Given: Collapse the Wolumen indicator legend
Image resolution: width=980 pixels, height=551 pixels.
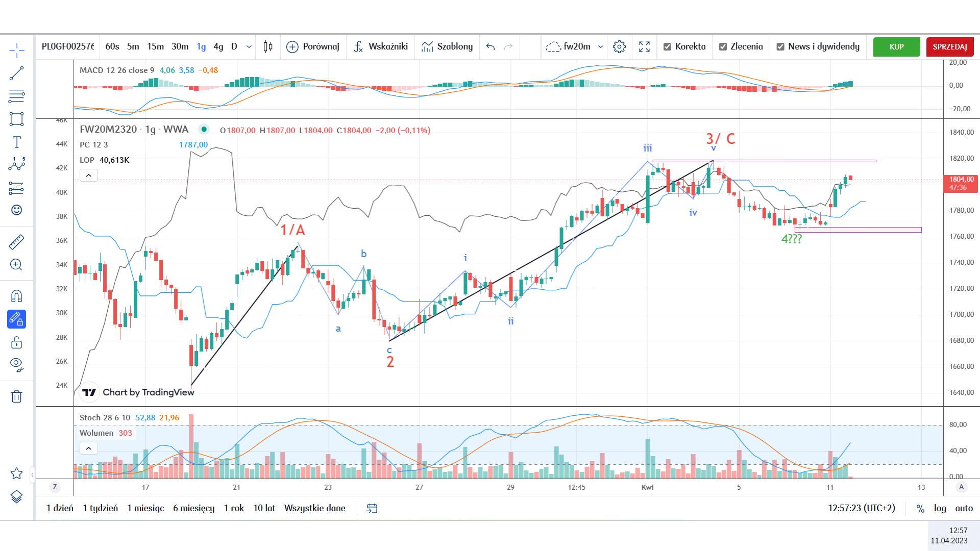Looking at the screenshot, I should (88, 448).
